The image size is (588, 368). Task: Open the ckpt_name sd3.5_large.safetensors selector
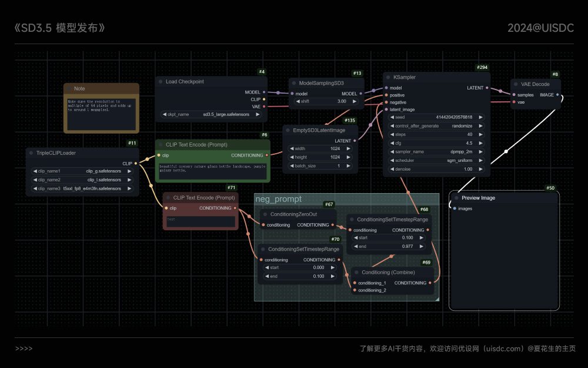[211, 114]
